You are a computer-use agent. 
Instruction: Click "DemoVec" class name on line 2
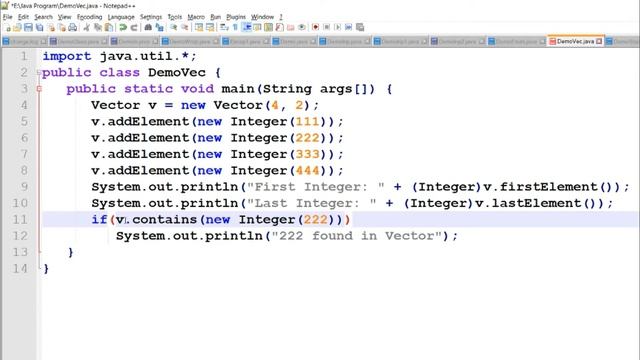[177, 73]
